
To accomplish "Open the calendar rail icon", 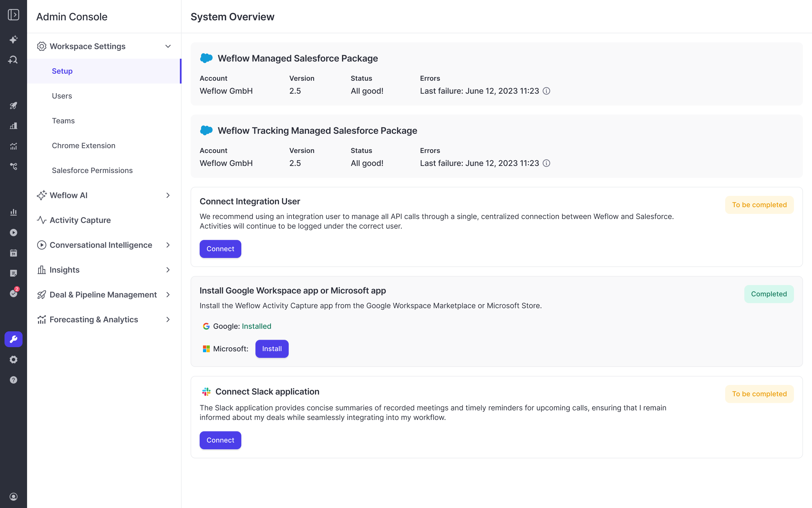I will point(14,253).
